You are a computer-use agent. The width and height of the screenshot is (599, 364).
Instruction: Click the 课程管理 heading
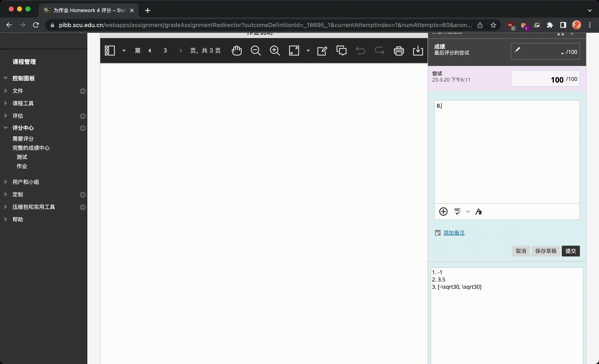[x=24, y=62]
